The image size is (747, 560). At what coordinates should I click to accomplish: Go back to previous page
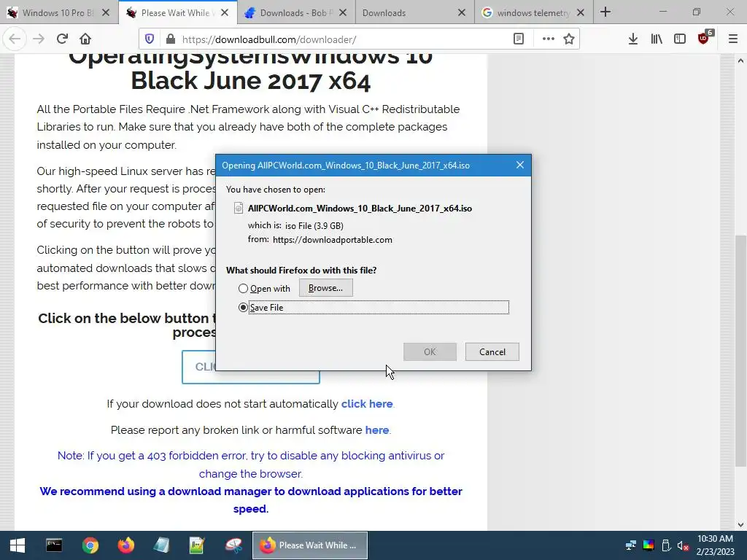click(15, 39)
